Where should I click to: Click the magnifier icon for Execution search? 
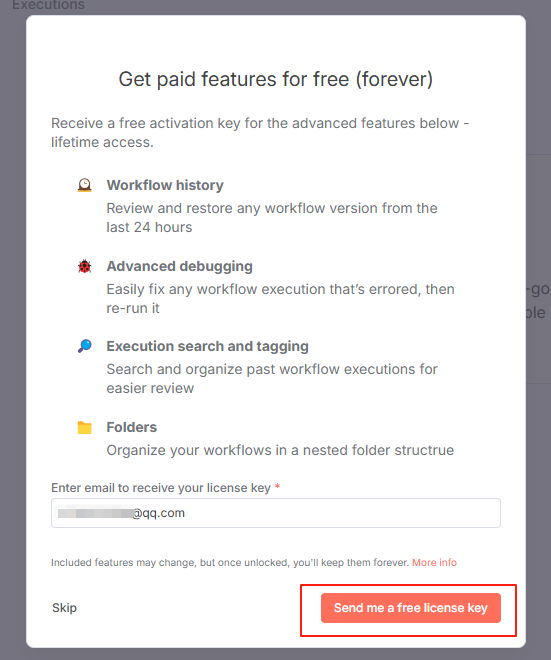tap(85, 346)
